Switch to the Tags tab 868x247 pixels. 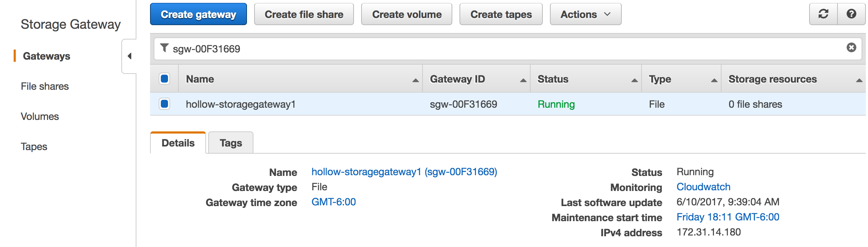coord(231,143)
